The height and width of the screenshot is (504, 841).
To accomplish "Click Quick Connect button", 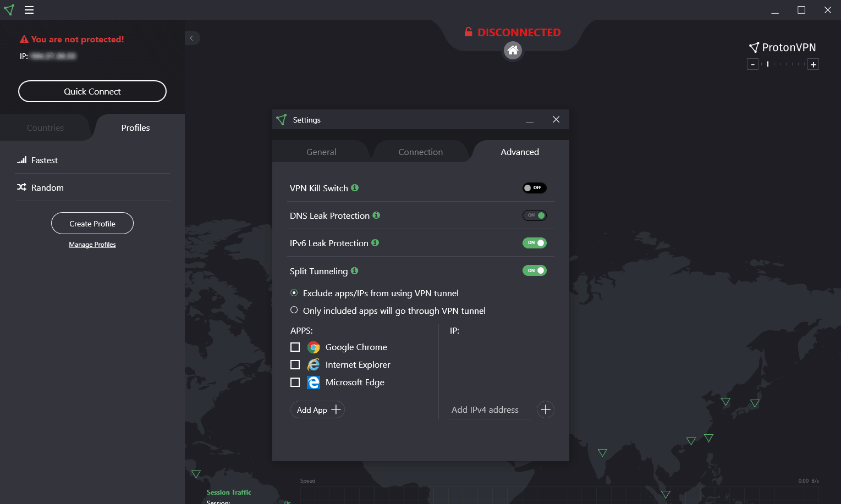I will point(92,91).
